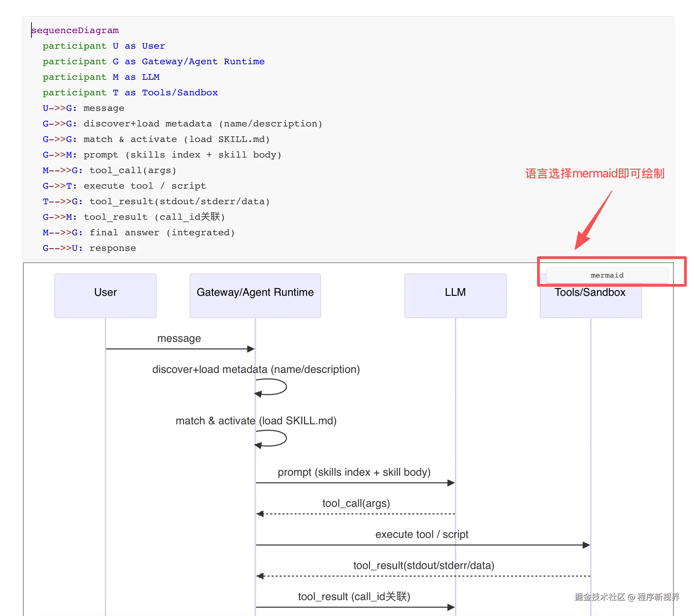Click the 'prompt (skills index + skill body)' label
Screen dimensions: 694x616
354,472
